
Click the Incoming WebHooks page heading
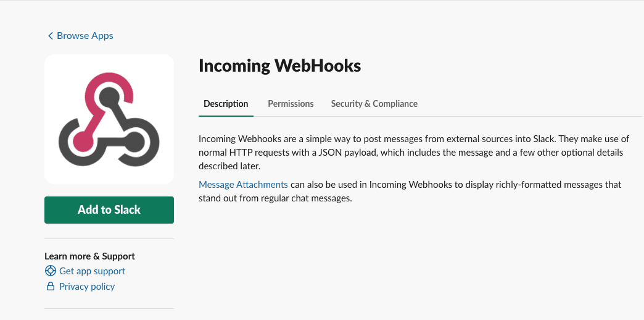click(x=279, y=66)
